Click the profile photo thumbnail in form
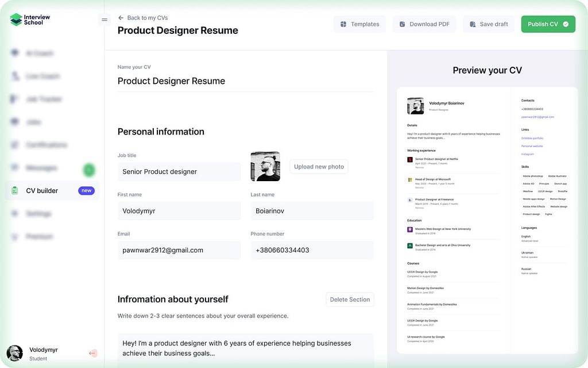Image resolution: width=588 pixels, height=368 pixels. [x=265, y=167]
